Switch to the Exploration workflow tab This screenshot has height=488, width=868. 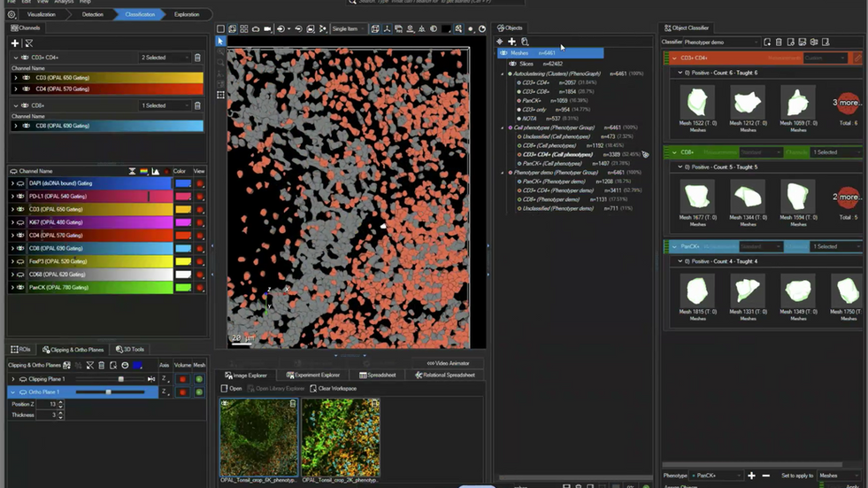[x=186, y=14]
